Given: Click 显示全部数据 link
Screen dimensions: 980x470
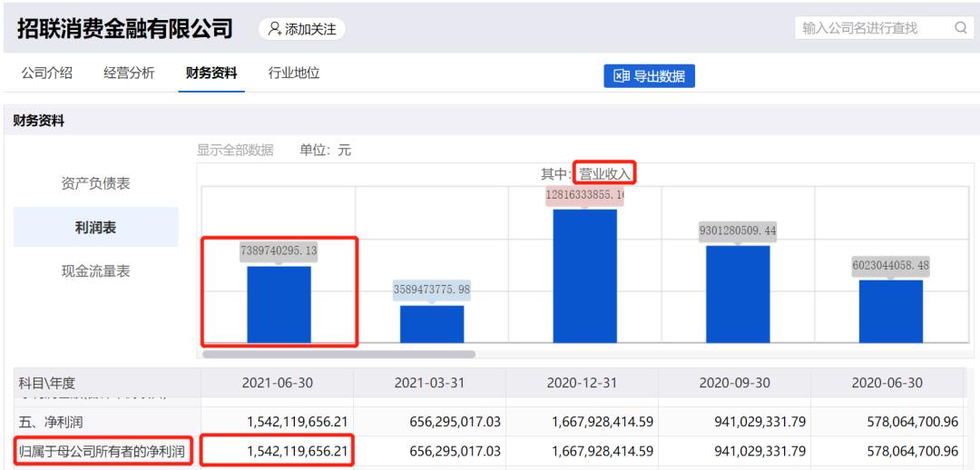Looking at the screenshot, I should pyautogui.click(x=235, y=150).
